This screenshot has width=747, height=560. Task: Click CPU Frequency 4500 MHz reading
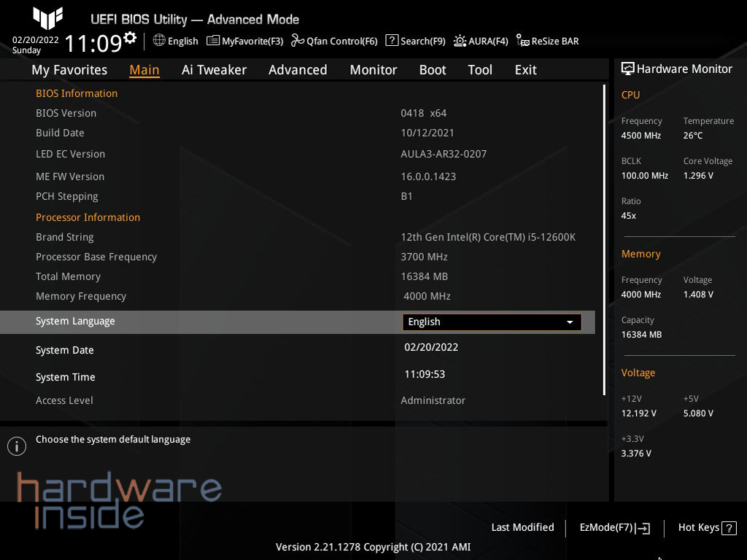click(x=641, y=136)
